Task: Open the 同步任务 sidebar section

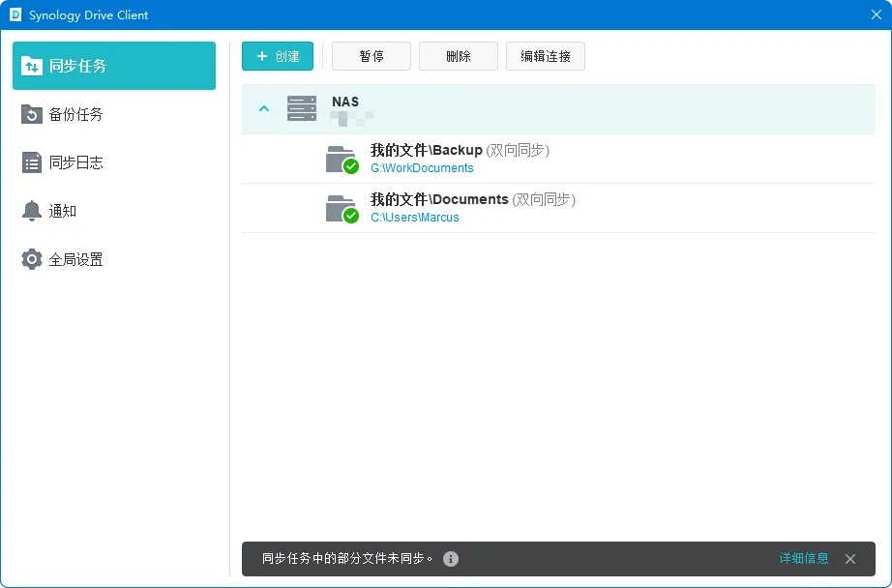Action: 114,66
